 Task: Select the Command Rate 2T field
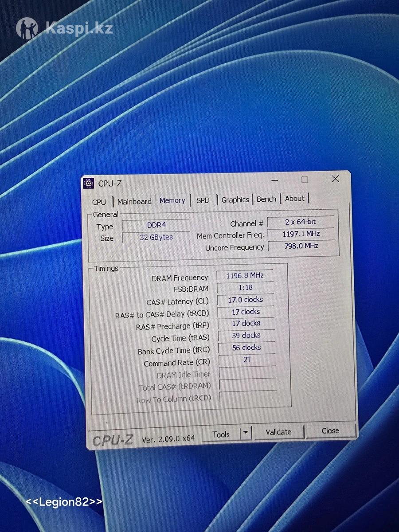click(247, 360)
